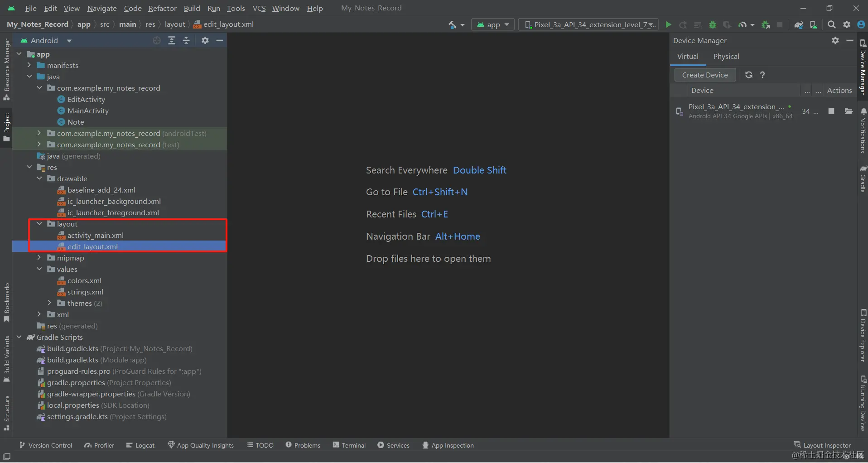Click the res breadcrumb in navigation bar
The height and width of the screenshot is (463, 868).
click(150, 24)
